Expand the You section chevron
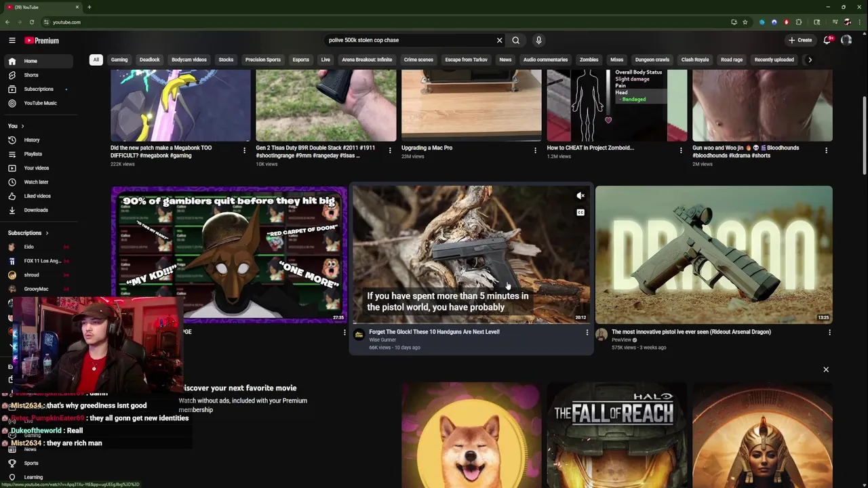The width and height of the screenshot is (868, 488). pyautogui.click(x=22, y=126)
